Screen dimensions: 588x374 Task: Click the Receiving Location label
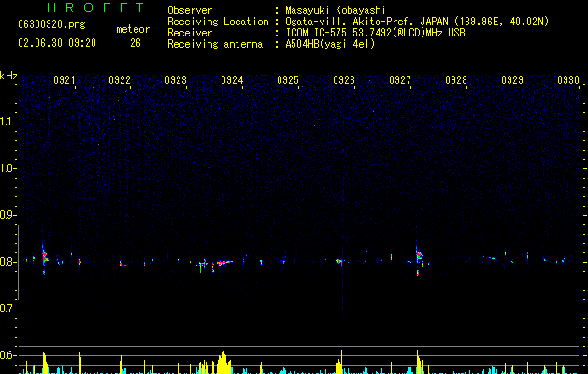(218, 22)
